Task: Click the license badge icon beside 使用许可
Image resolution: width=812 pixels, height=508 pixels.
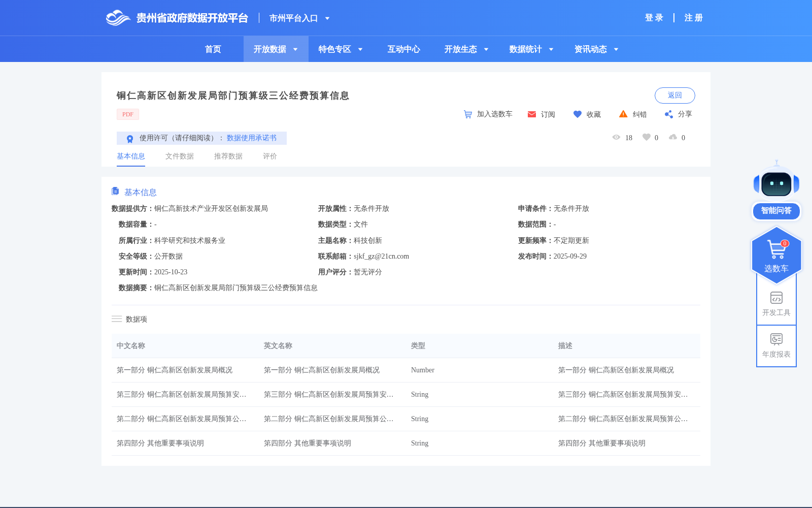Action: click(x=130, y=138)
